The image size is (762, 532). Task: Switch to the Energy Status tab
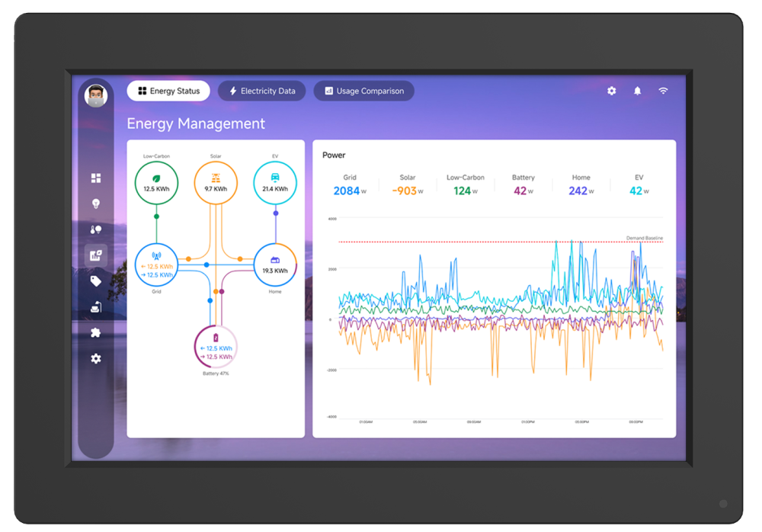(x=168, y=91)
